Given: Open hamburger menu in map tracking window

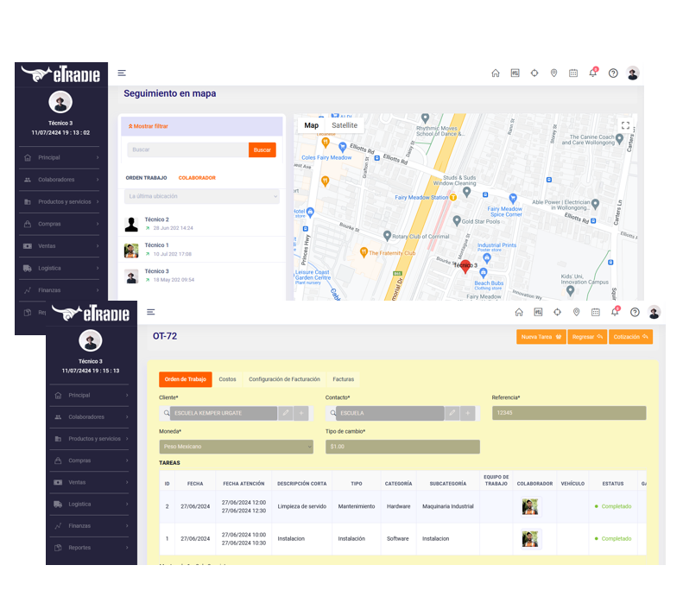Looking at the screenshot, I should pyautogui.click(x=122, y=73).
